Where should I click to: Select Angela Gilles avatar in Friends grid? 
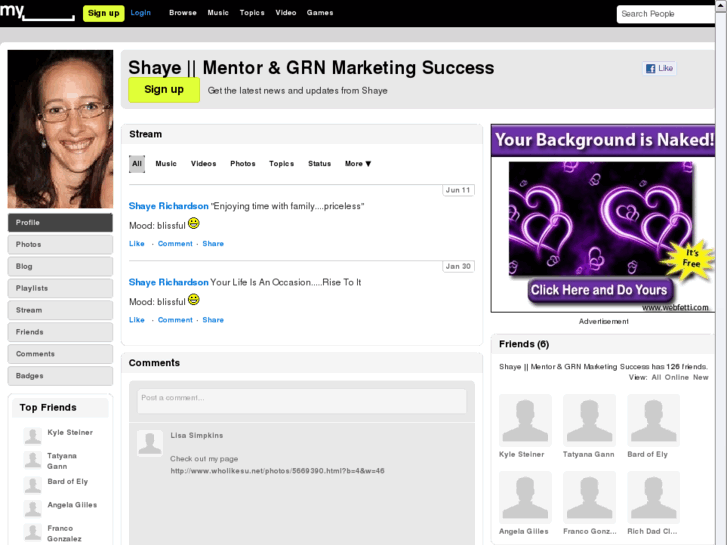(525, 497)
